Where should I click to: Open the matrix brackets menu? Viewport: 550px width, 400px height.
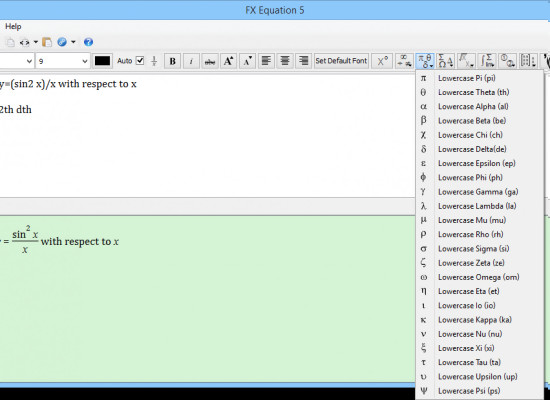coord(528,61)
